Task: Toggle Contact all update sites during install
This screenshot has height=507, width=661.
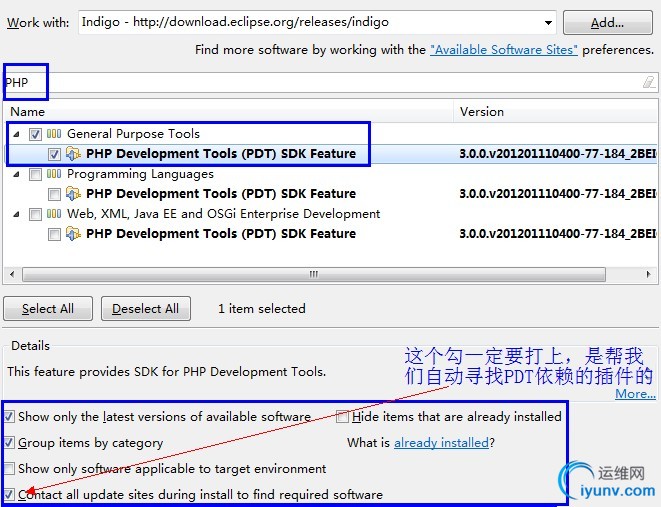Action: (9, 494)
